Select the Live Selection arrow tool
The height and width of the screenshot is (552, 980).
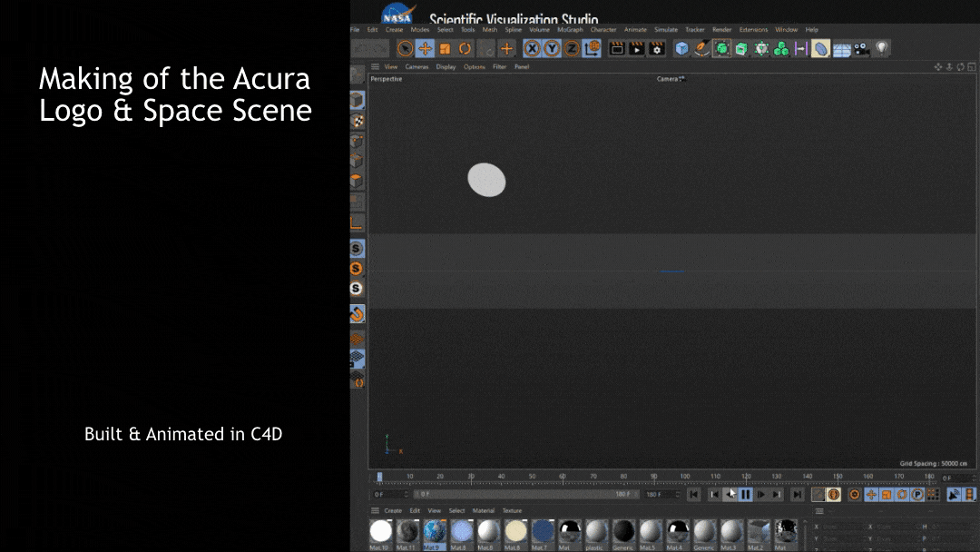405,49
